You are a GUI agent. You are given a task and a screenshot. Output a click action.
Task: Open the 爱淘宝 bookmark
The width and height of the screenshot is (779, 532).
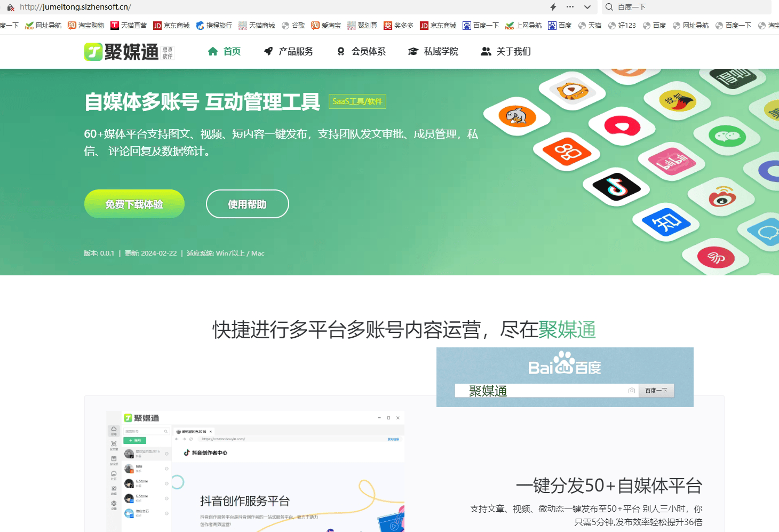[x=326, y=25]
